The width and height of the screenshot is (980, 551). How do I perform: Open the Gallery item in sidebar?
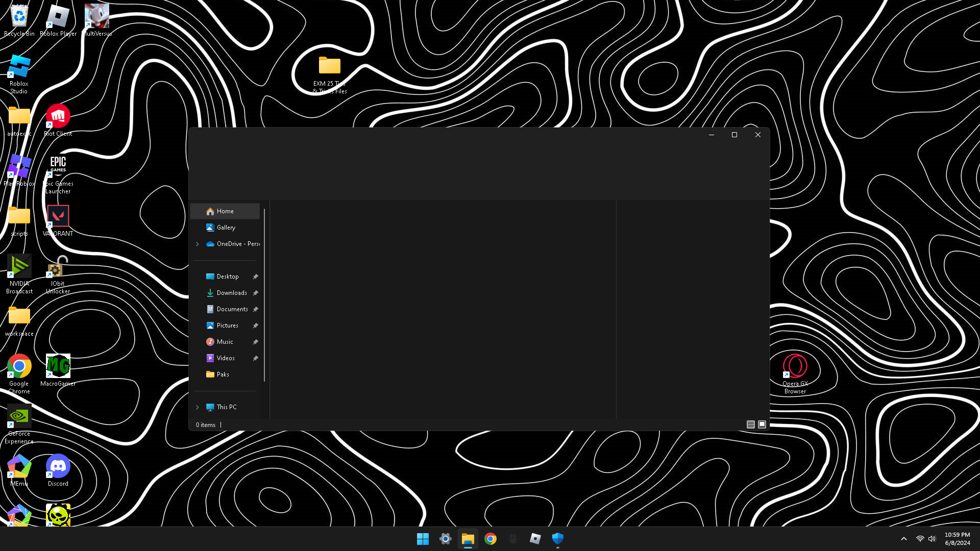click(x=226, y=228)
